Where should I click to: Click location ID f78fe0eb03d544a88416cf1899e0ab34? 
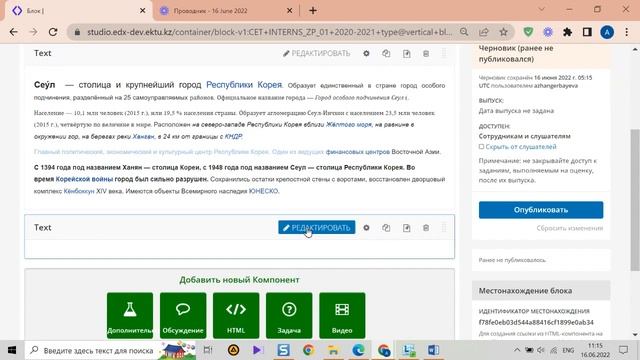[536, 322]
